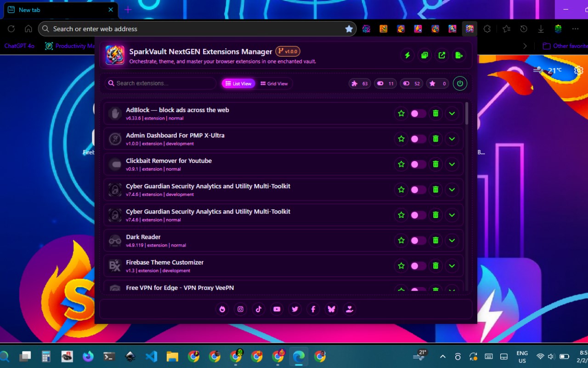
Task: Star the Admin Dashboard For PMP X-Ultra extension
Action: (401, 138)
